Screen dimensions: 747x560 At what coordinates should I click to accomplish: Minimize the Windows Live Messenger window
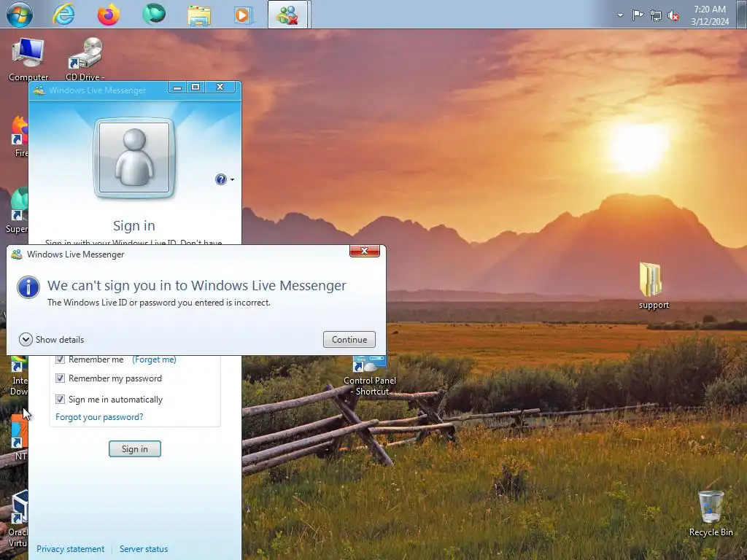(x=177, y=87)
